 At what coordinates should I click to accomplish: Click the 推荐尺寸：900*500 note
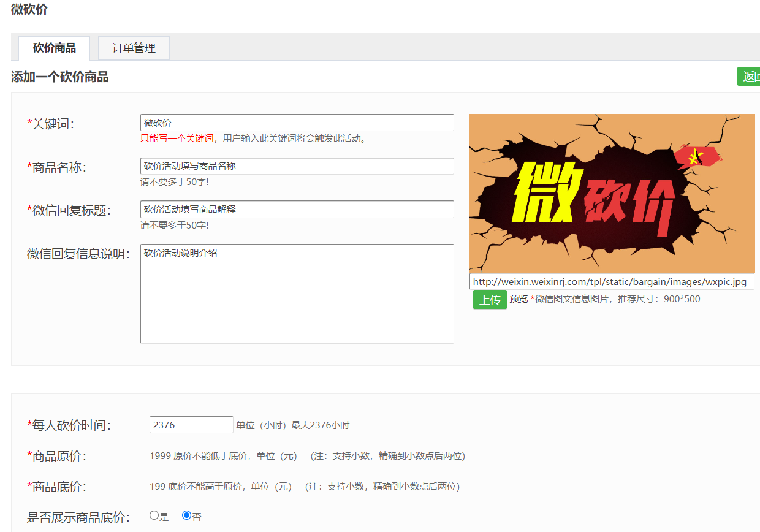coord(659,299)
